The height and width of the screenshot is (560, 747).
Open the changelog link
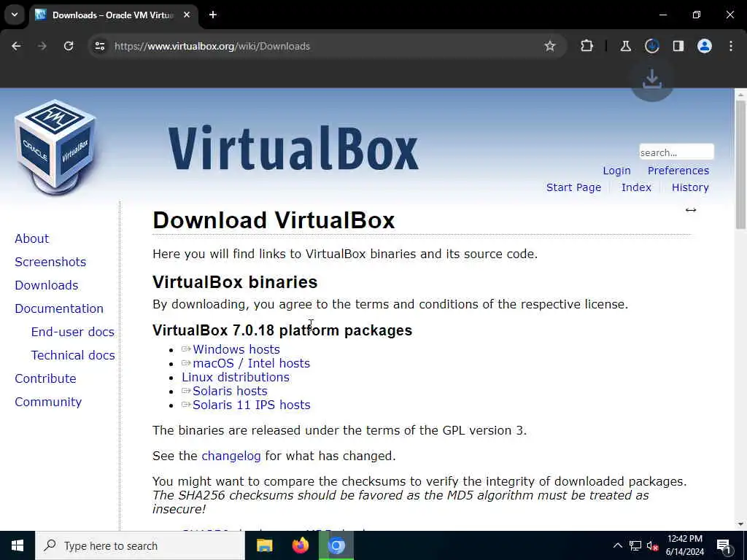231,456
